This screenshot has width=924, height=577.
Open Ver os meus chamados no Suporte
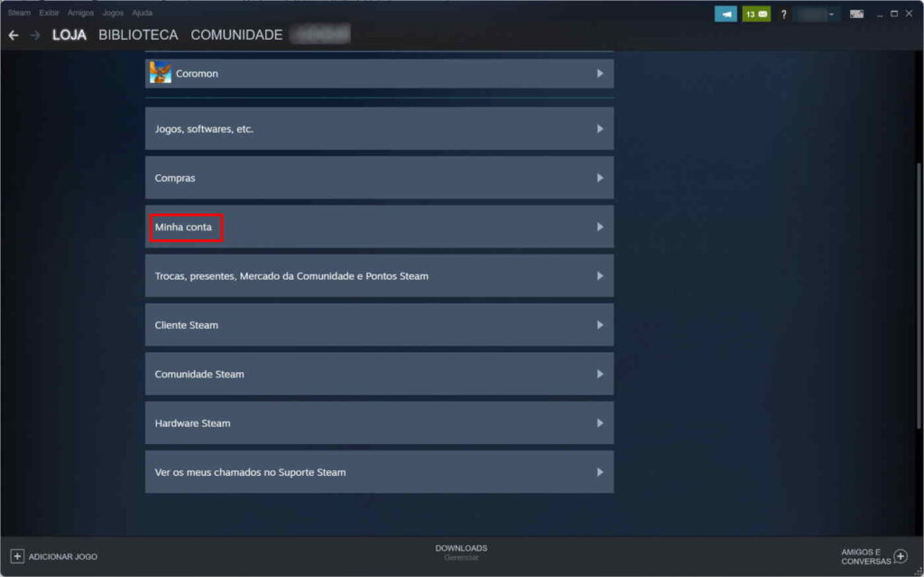[250, 472]
